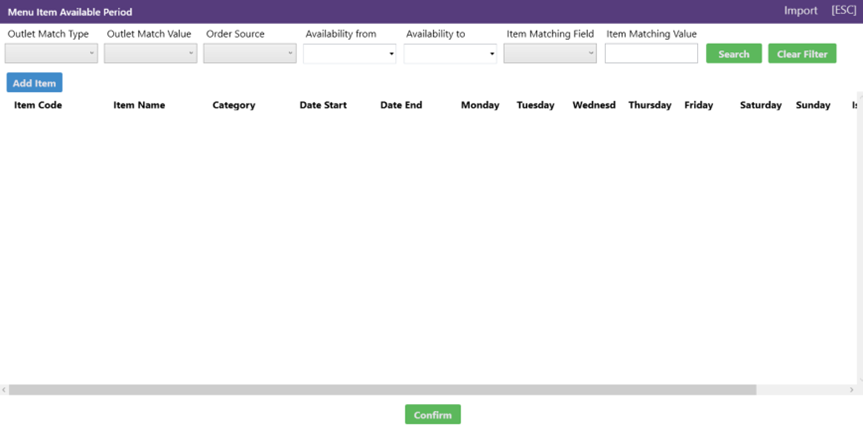This screenshot has width=863, height=427.
Task: Click the Clear Filter button
Action: pos(802,54)
